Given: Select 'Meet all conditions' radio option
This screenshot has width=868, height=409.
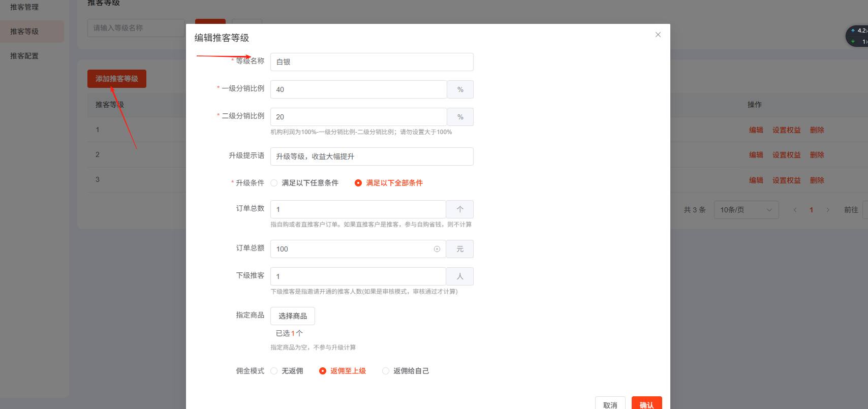Looking at the screenshot, I should (x=358, y=183).
